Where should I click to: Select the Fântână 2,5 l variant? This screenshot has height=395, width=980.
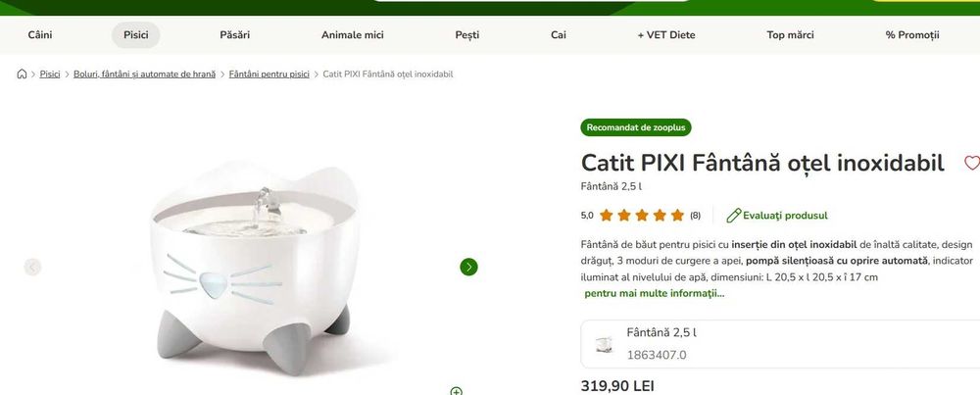pos(781,344)
